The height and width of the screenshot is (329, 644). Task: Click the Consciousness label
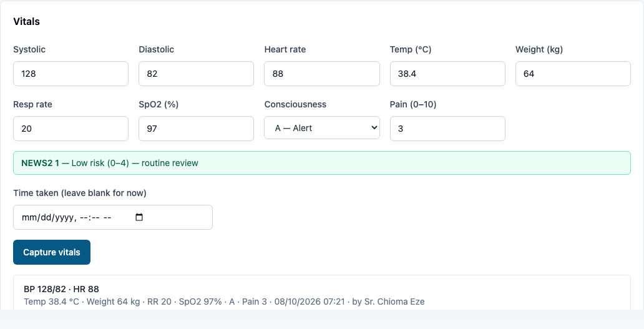pyautogui.click(x=295, y=104)
